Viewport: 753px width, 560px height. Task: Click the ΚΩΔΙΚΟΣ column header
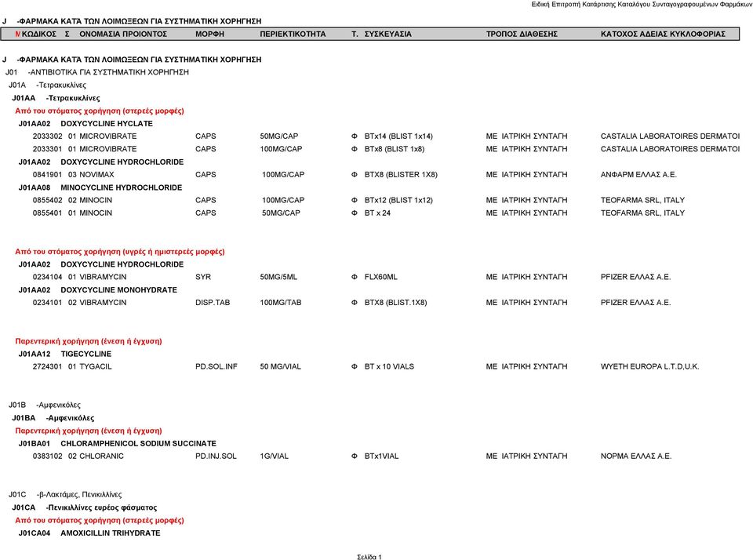point(39,34)
